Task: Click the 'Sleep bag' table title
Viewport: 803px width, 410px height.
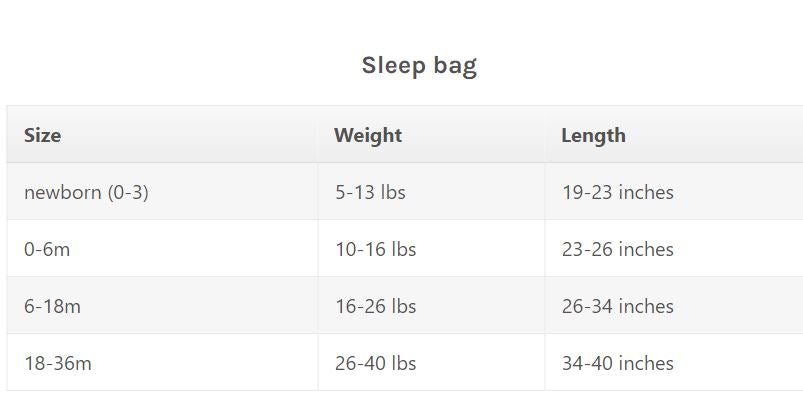Action: pyautogui.click(x=419, y=66)
